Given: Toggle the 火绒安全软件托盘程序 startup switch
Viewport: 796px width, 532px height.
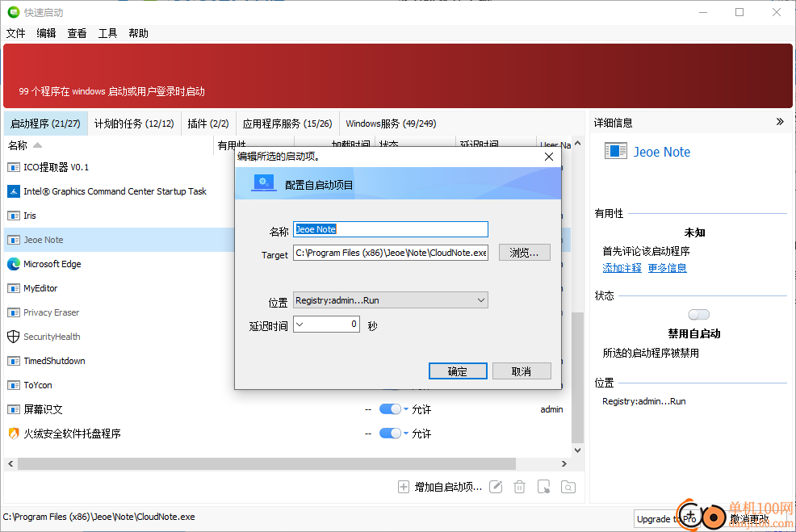Looking at the screenshot, I should [390, 434].
